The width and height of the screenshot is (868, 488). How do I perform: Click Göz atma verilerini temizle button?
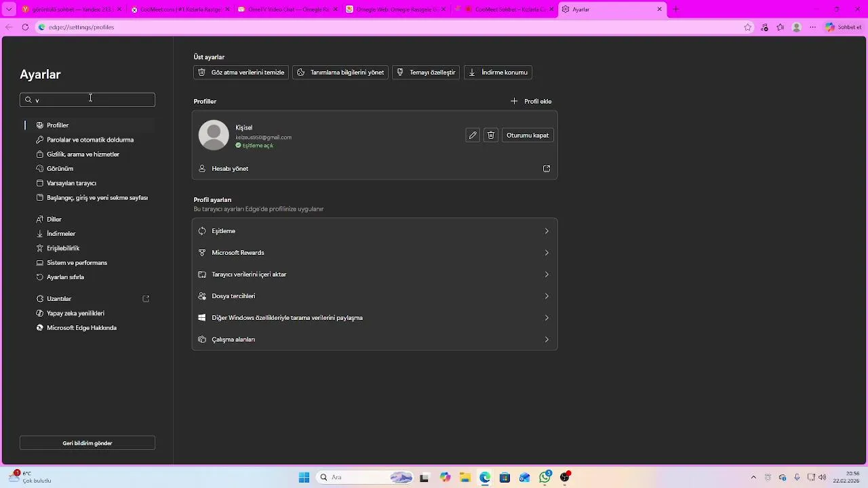(241, 73)
